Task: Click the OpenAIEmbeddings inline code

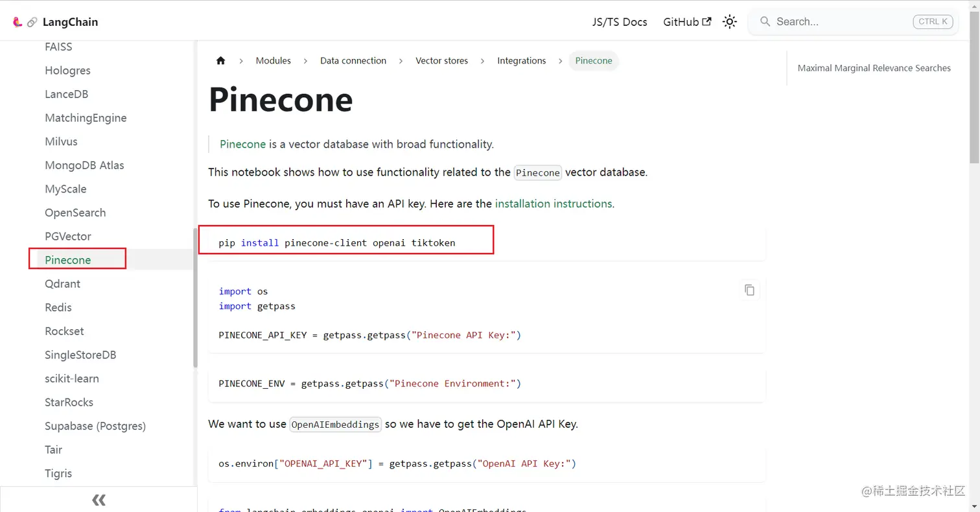Action: [x=336, y=425]
